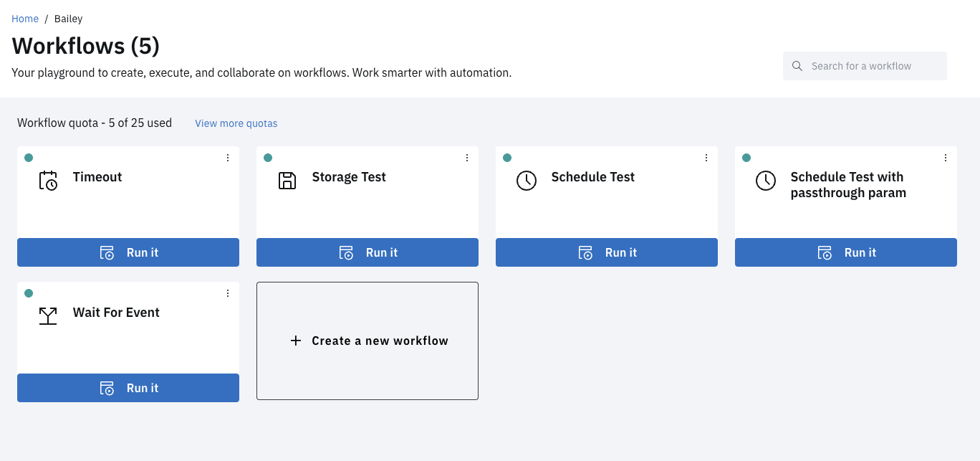Click the status dot on Schedule Test
980x461 pixels.
tap(507, 156)
